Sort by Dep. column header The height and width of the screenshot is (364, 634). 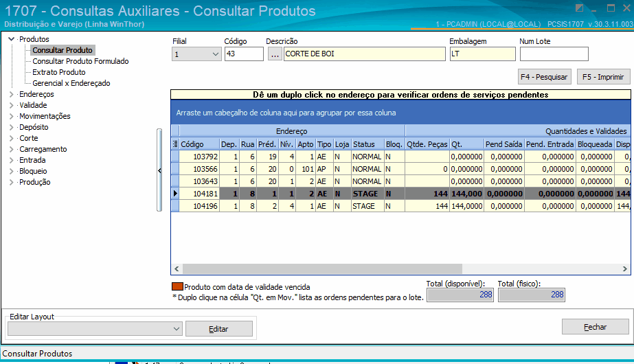[229, 144]
